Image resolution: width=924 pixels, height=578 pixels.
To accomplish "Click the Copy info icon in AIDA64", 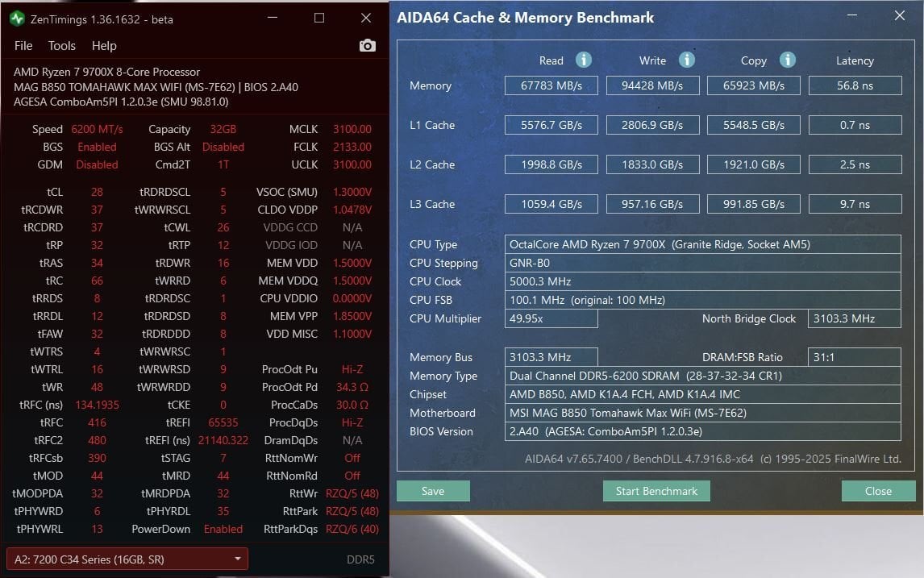I will click(787, 60).
